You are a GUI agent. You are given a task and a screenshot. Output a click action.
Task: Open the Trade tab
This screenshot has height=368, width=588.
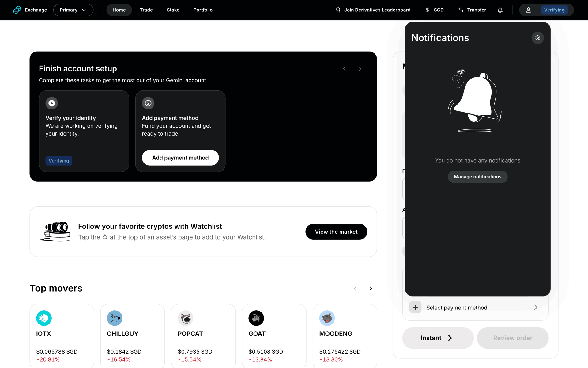coord(146,10)
